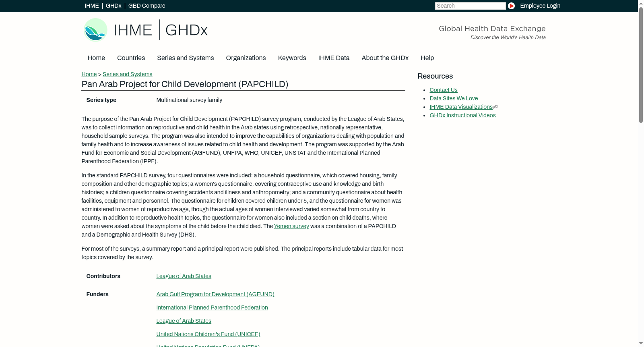Click the Discover the World's Health Data text
The width and height of the screenshot is (644, 347).
coord(508,37)
